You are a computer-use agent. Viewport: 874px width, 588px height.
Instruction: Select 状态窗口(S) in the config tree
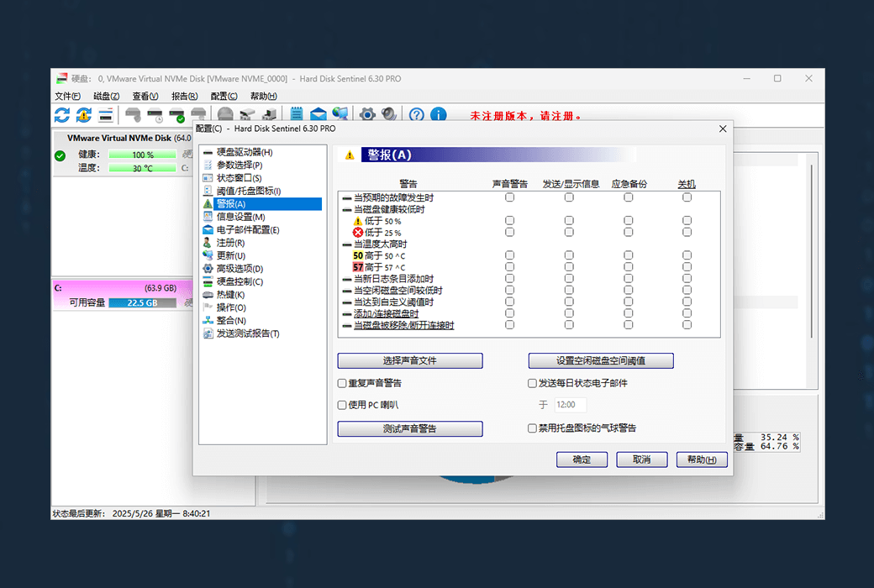tap(239, 178)
